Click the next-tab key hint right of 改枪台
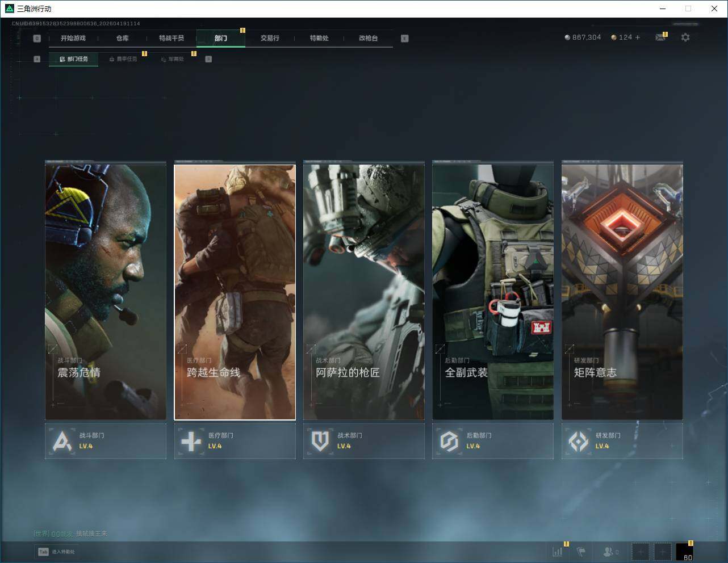This screenshot has height=563, width=728. point(404,39)
